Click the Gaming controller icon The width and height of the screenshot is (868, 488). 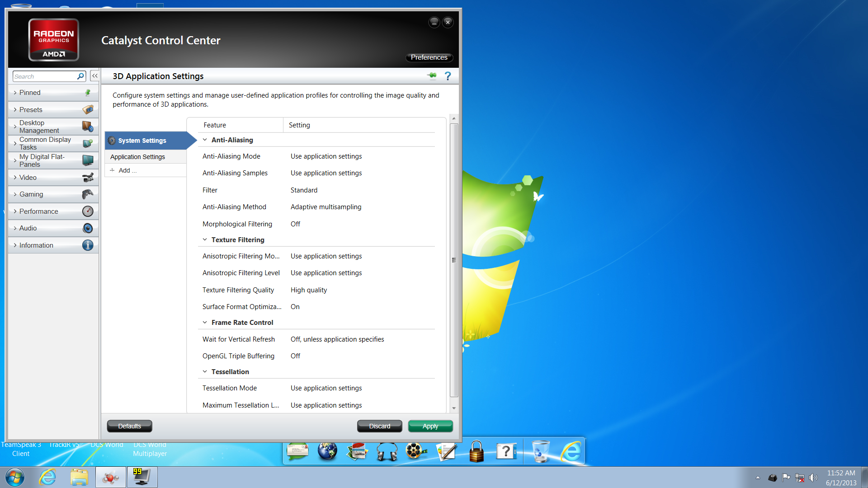pyautogui.click(x=88, y=194)
